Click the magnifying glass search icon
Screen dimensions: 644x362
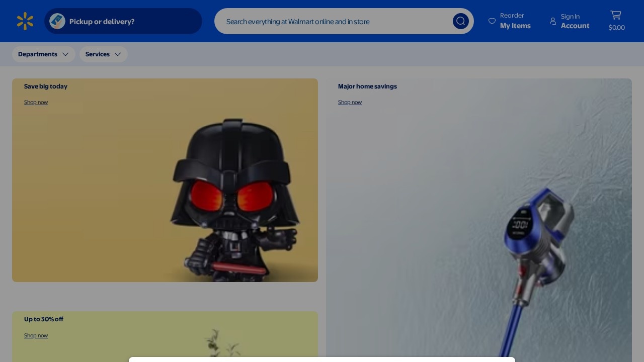pyautogui.click(x=460, y=21)
